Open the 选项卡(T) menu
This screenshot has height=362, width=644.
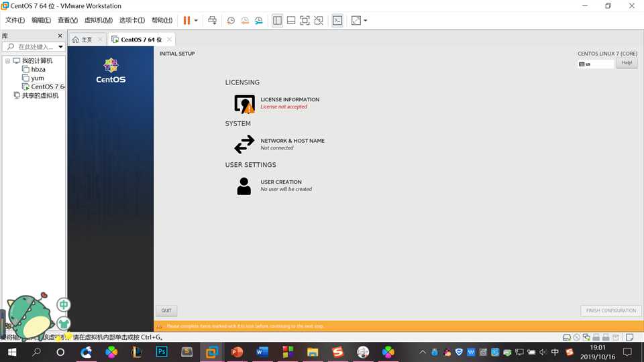(x=132, y=20)
